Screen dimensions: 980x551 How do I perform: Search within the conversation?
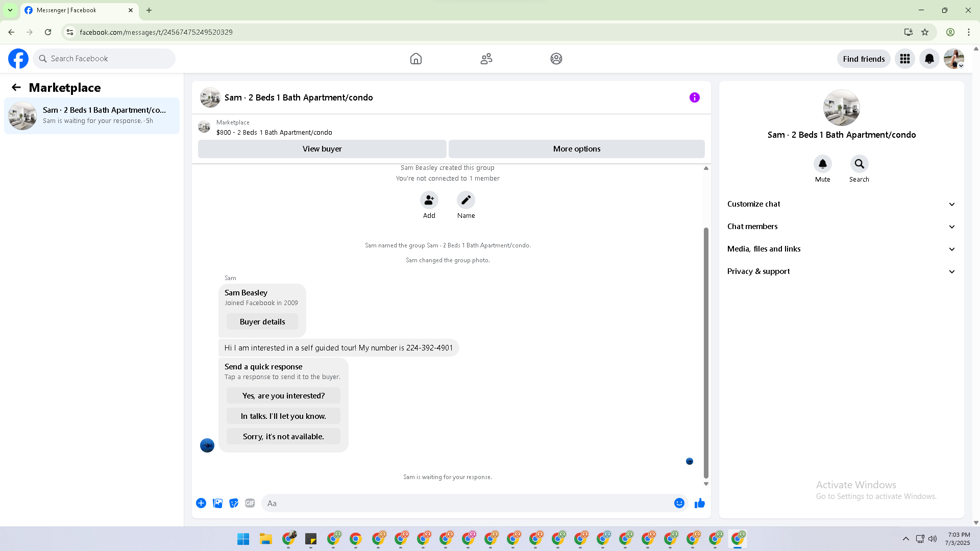point(859,164)
